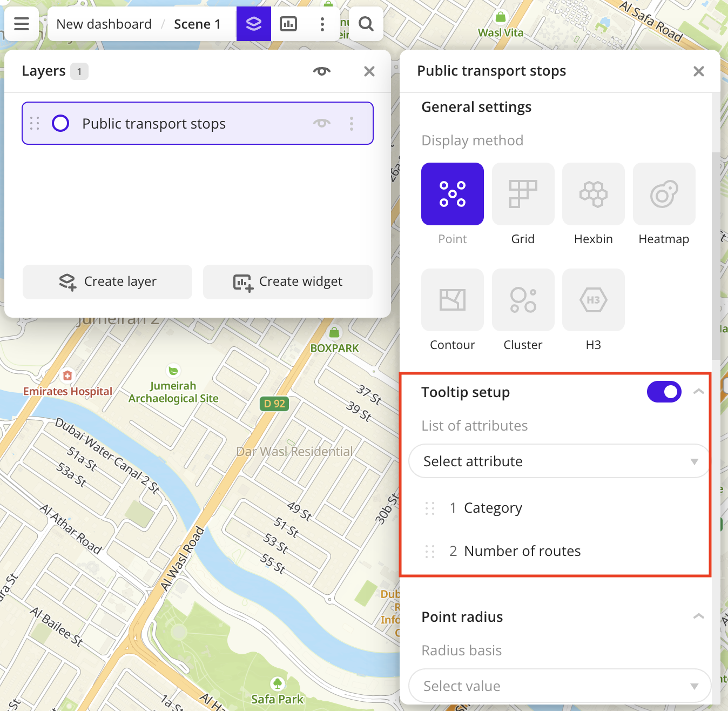This screenshot has height=711, width=728.
Task: Open options for Public transport stops layer
Action: coord(352,123)
